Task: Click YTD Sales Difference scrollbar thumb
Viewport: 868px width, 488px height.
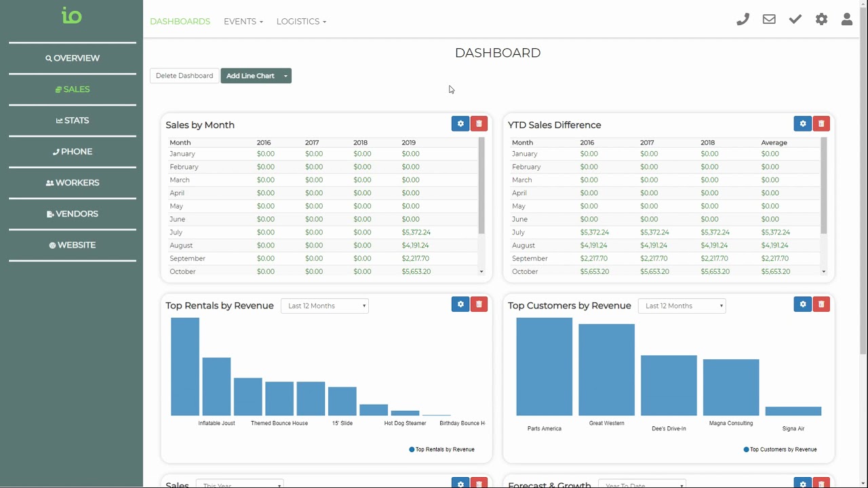Action: tap(824, 186)
